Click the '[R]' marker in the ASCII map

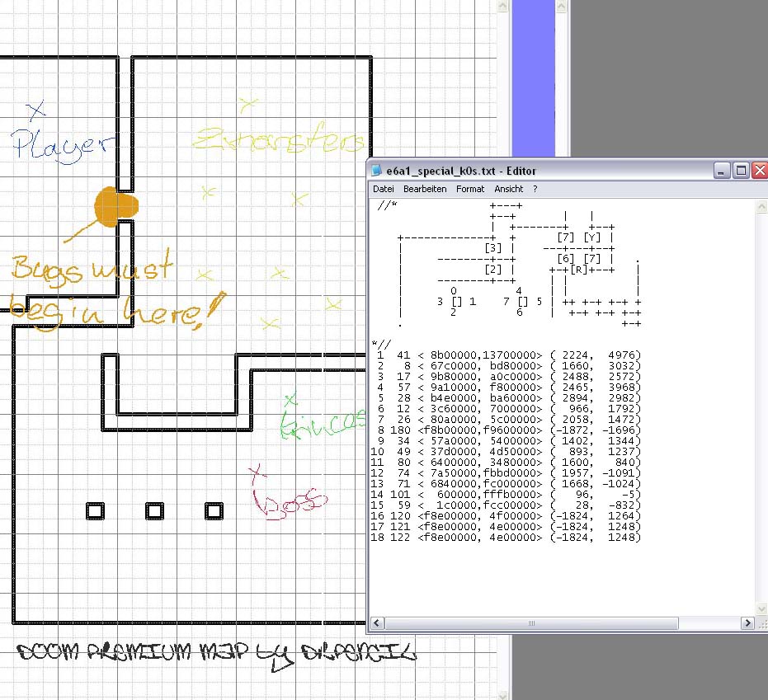click(579, 270)
